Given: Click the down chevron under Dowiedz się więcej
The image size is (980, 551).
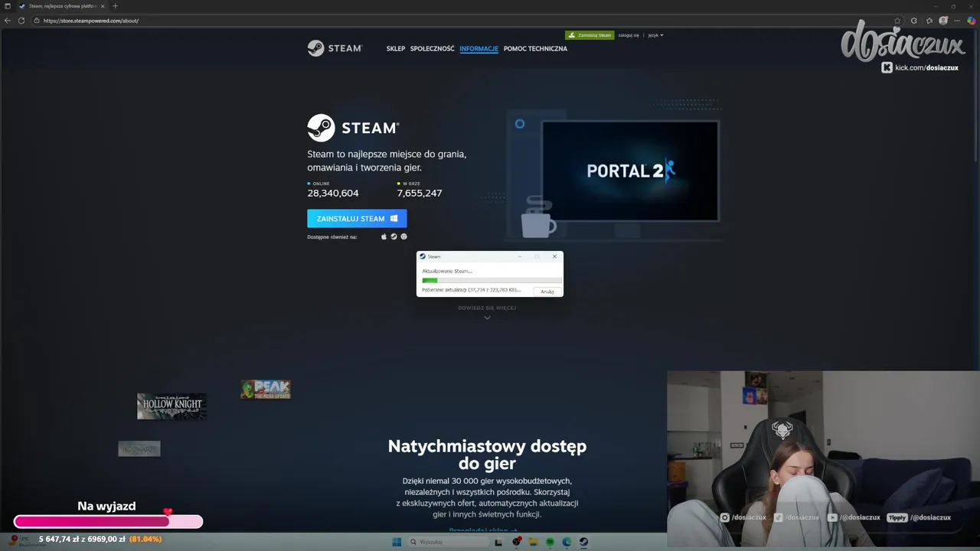Looking at the screenshot, I should 487,318.
